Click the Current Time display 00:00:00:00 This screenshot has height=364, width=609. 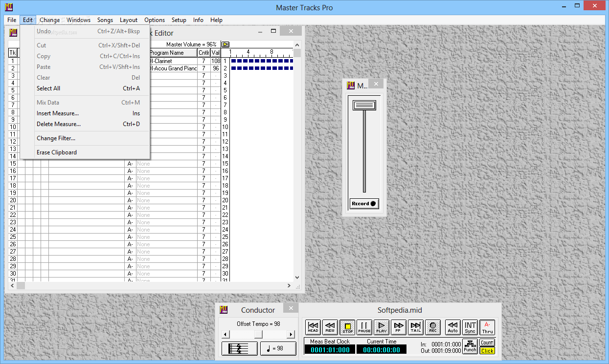point(382,349)
